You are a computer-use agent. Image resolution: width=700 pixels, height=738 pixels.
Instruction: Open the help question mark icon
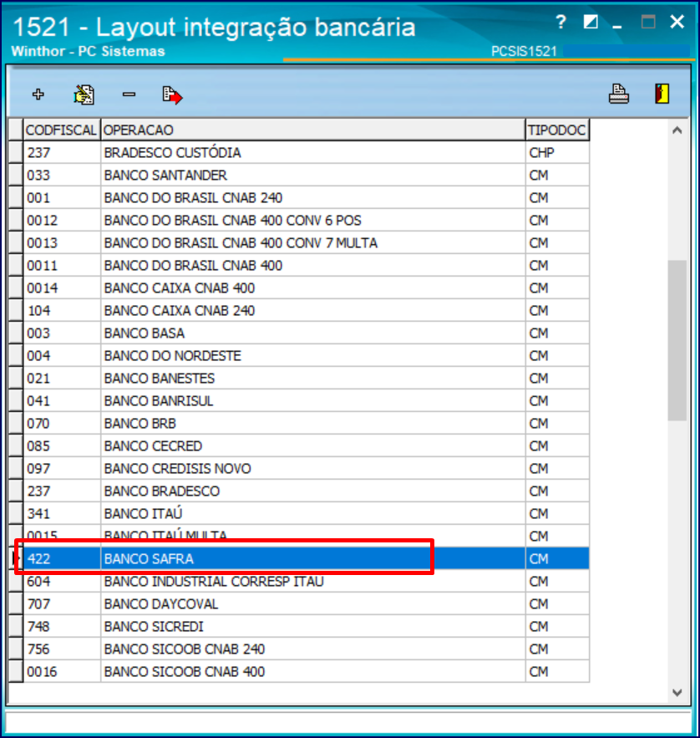561,22
